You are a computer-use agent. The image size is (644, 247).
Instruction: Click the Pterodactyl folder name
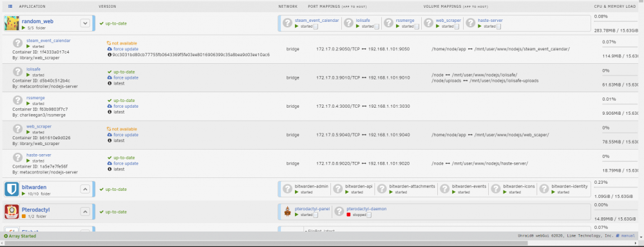(35, 210)
